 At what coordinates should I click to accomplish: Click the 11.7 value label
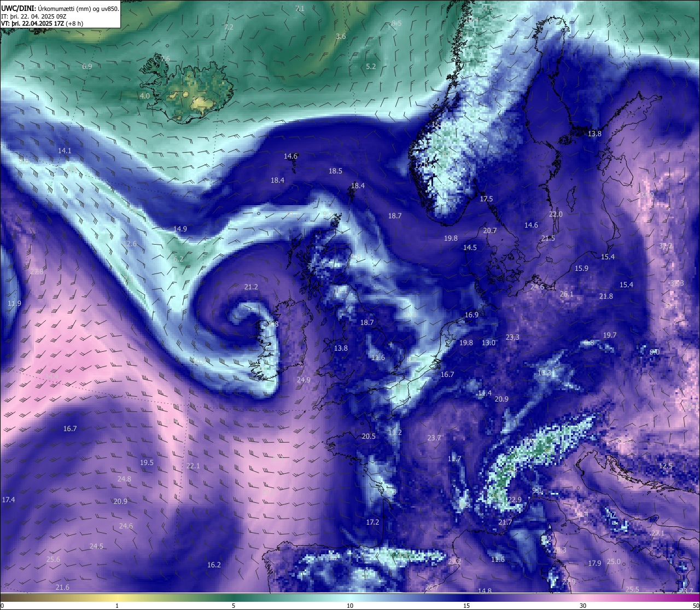[454, 459]
